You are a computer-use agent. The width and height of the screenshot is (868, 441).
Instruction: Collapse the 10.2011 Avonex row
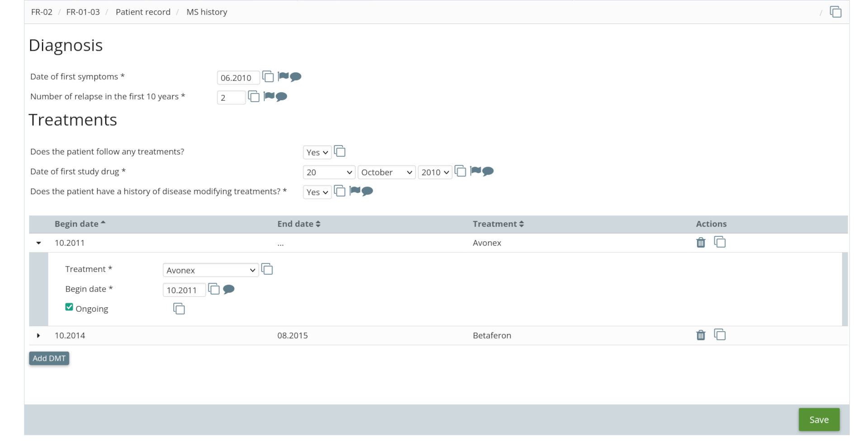click(38, 243)
